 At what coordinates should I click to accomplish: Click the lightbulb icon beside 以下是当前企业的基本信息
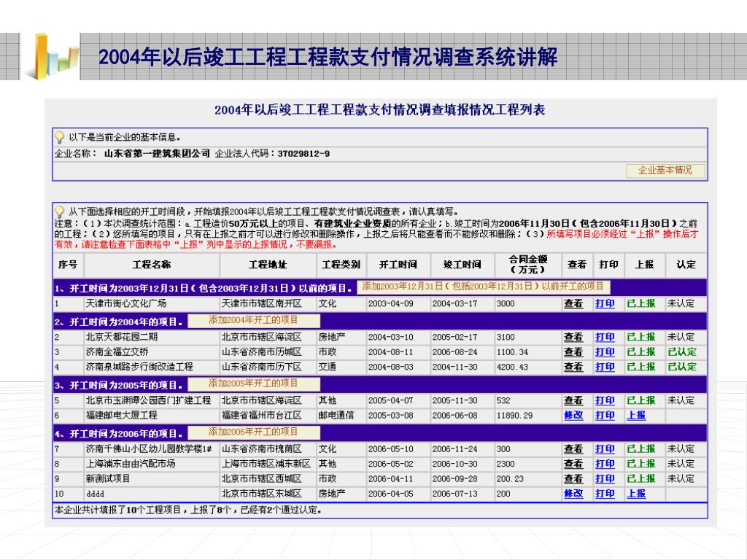60,137
